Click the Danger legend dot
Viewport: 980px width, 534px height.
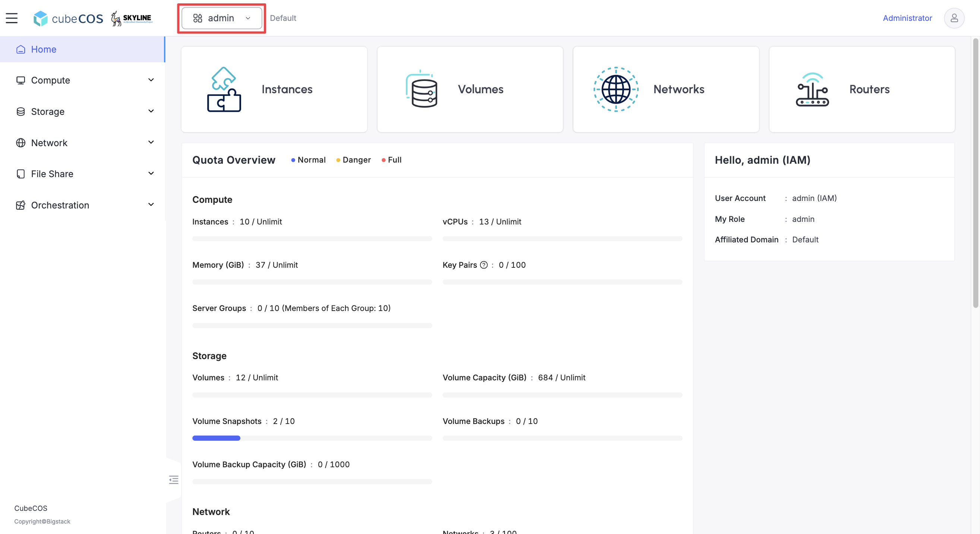[338, 160]
